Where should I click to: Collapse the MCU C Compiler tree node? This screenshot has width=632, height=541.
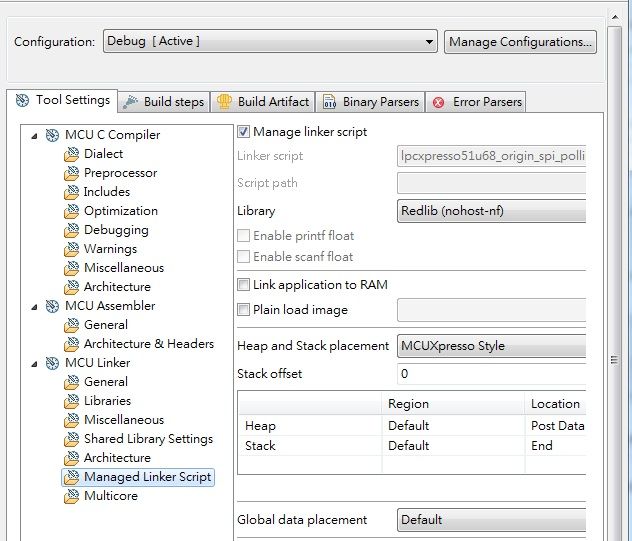point(35,135)
